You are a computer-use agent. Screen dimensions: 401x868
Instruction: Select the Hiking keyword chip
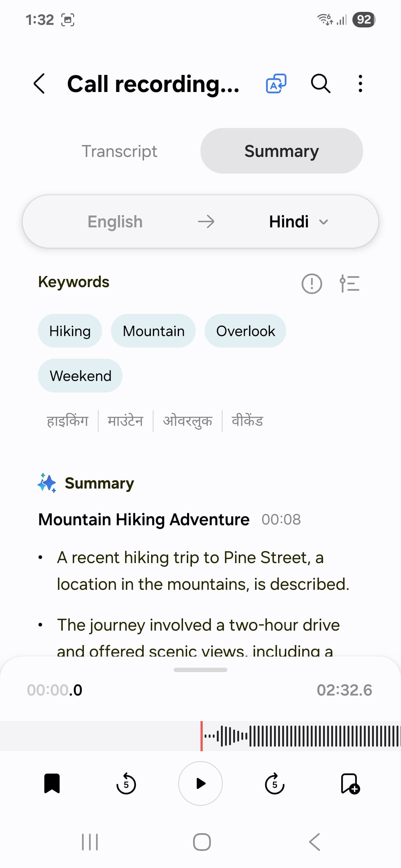click(x=70, y=331)
